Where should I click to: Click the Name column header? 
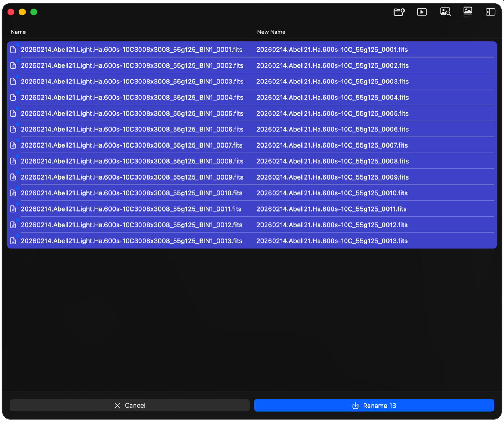coord(18,32)
